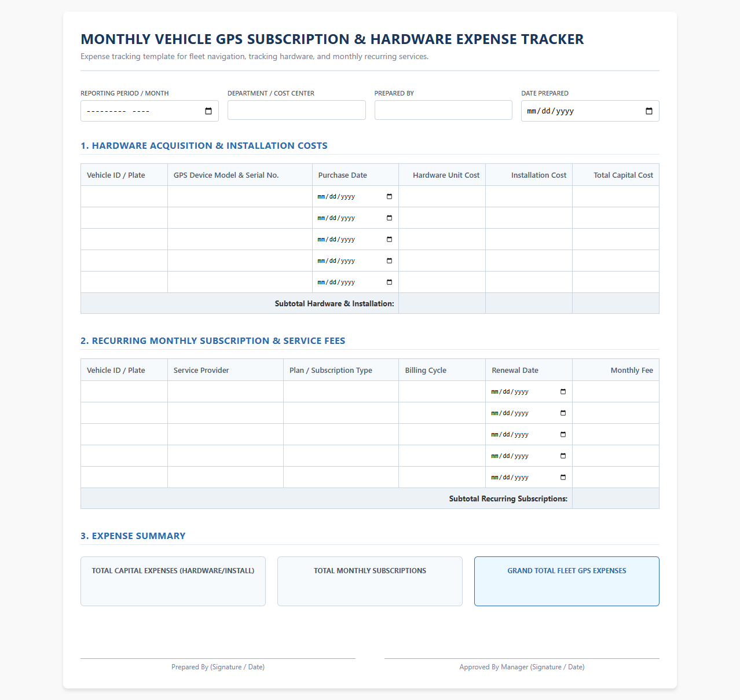Click the first-row Hardware Unit Cost cell

(x=442, y=197)
